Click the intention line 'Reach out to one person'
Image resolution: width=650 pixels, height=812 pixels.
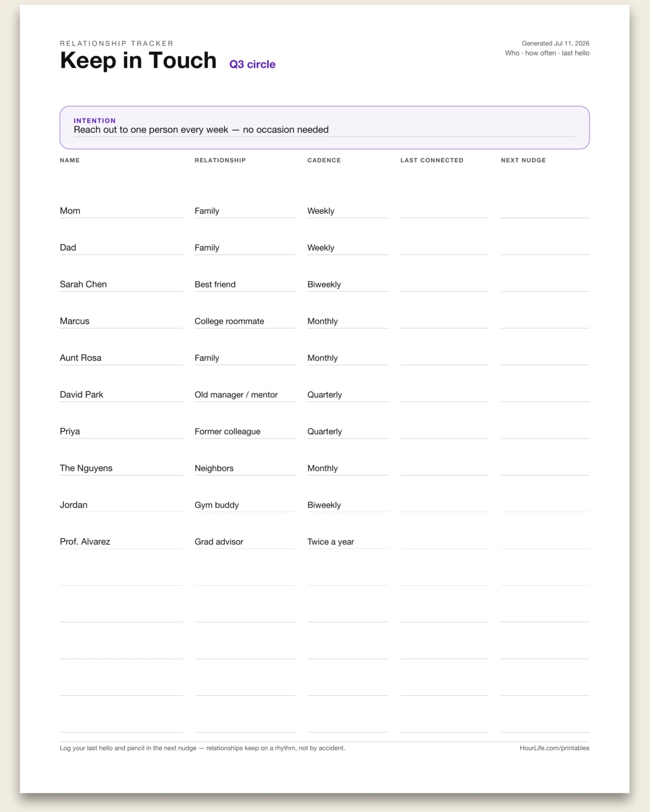[x=201, y=130]
